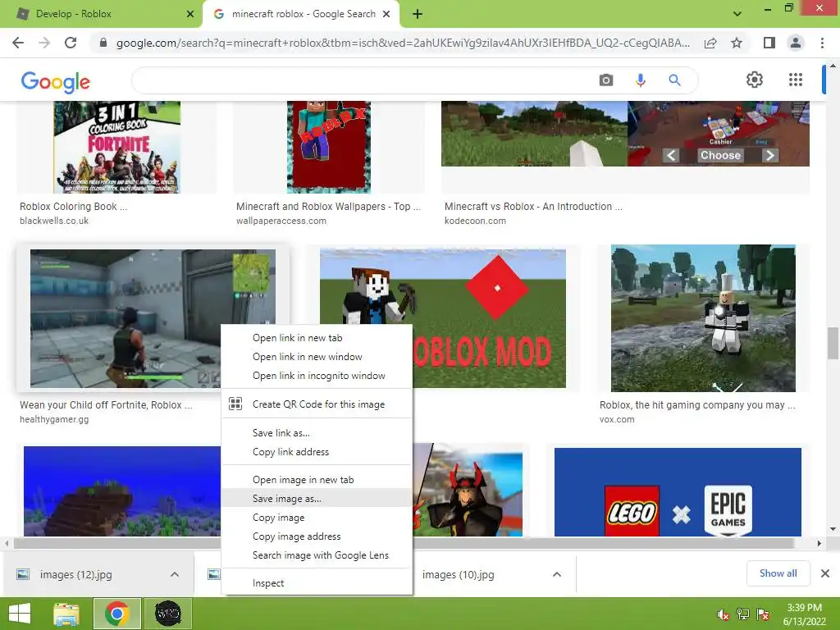Click the voice search microphone icon

(x=640, y=80)
